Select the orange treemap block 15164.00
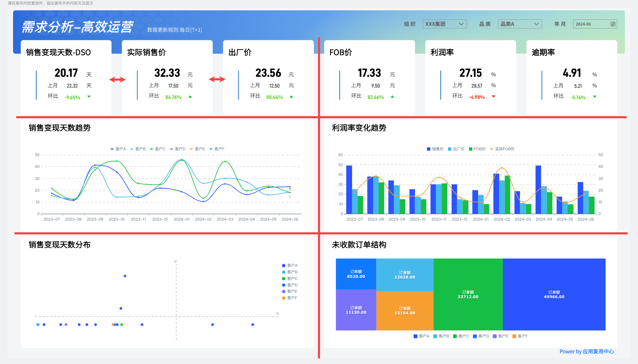The height and width of the screenshot is (364, 638). (x=405, y=311)
